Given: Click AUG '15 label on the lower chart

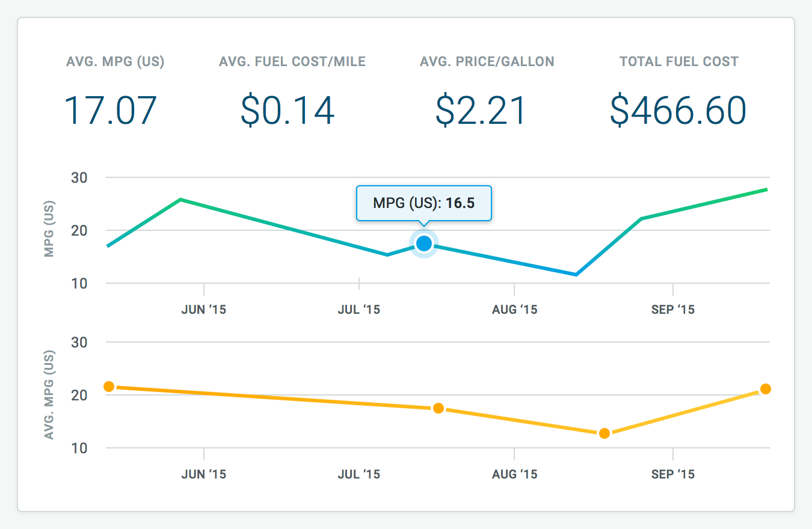Looking at the screenshot, I should [515, 474].
